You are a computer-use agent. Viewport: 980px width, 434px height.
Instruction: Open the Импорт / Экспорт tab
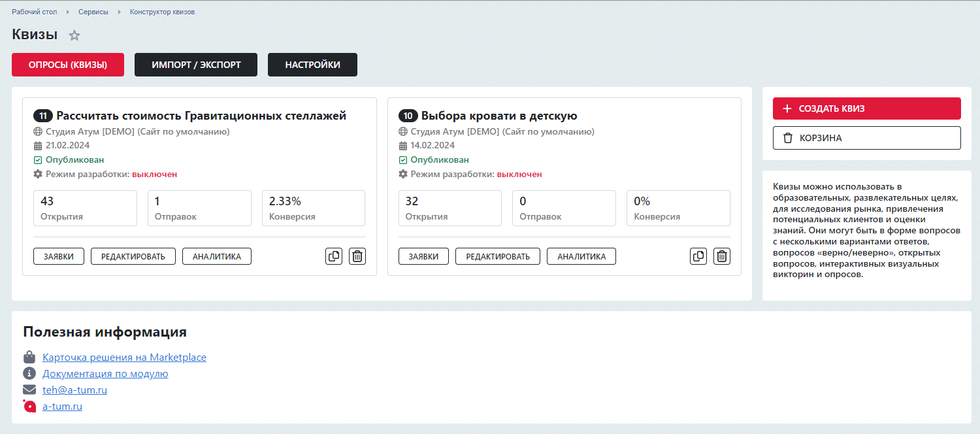[x=196, y=65]
